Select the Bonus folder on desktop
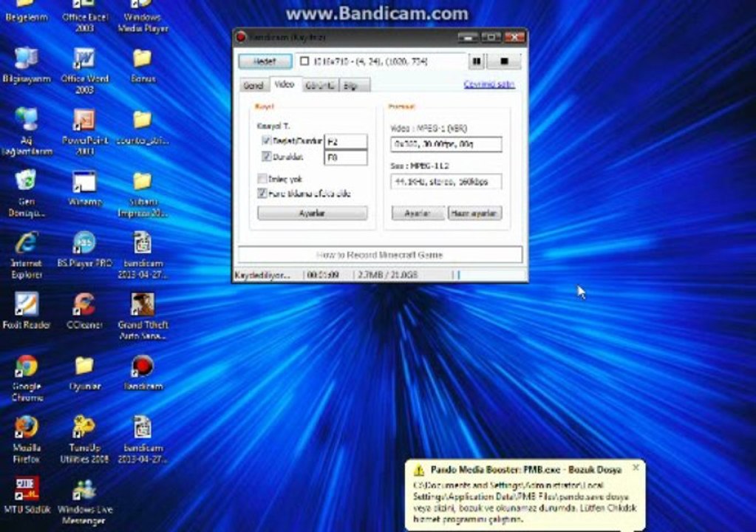Screen dimensions: 756x532 (x=142, y=59)
